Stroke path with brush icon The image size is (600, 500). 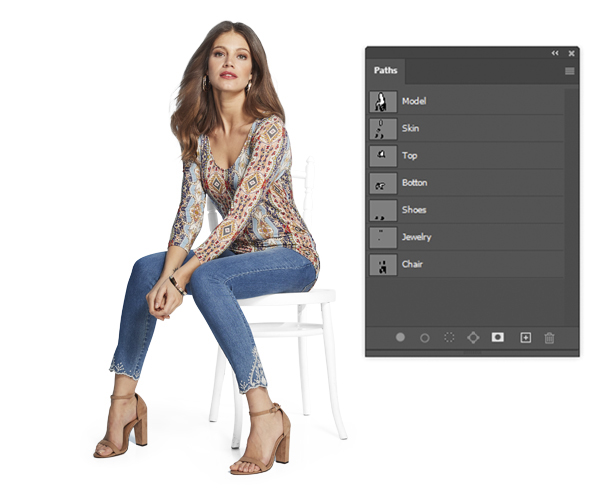point(425,338)
